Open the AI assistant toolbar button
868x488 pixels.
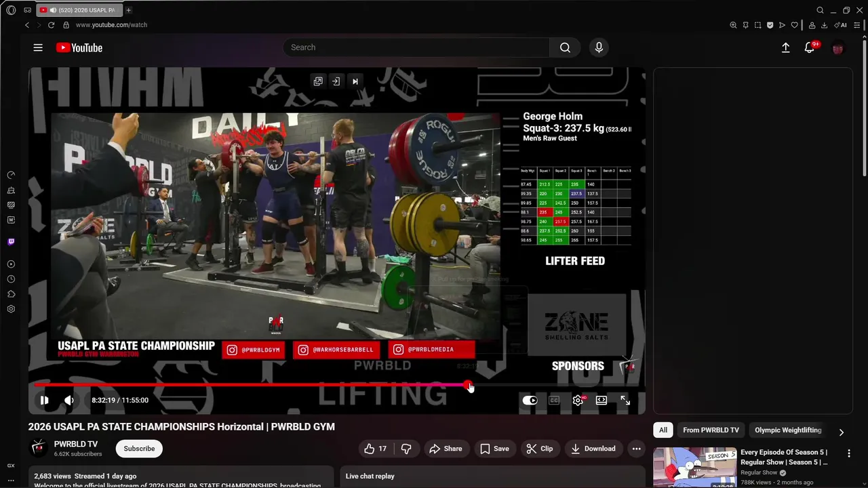[x=840, y=25]
